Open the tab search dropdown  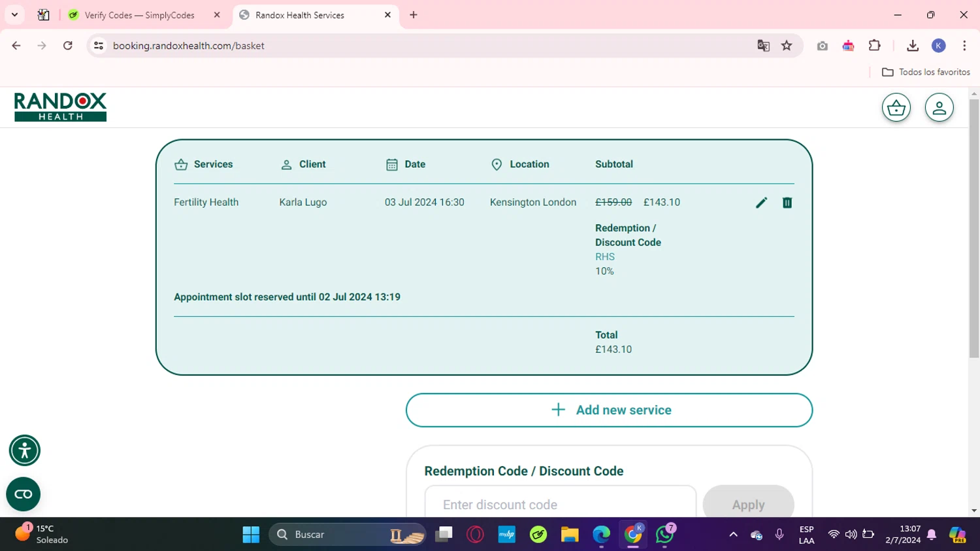14,15
